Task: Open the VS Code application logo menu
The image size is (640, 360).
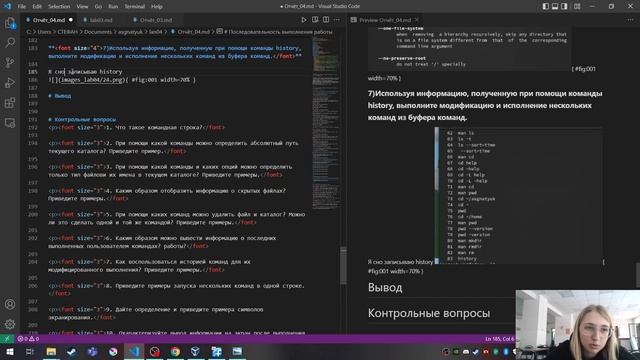Action: tap(7, 6)
